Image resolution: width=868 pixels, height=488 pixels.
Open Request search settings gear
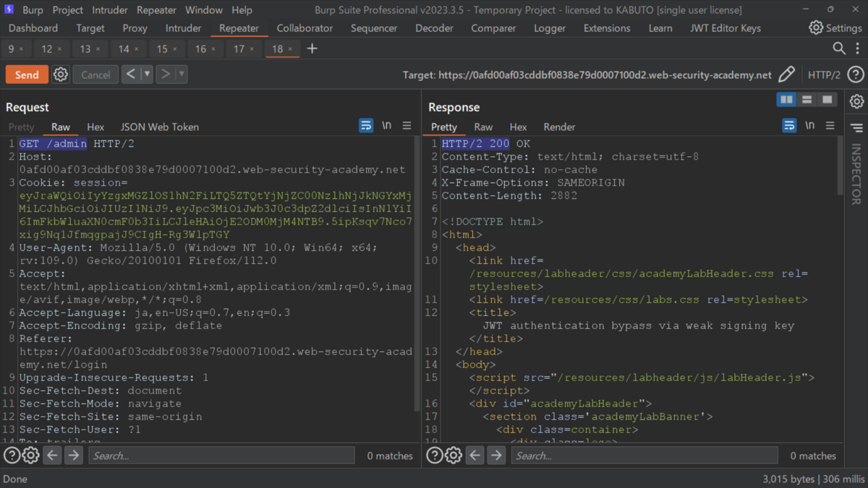click(30, 455)
